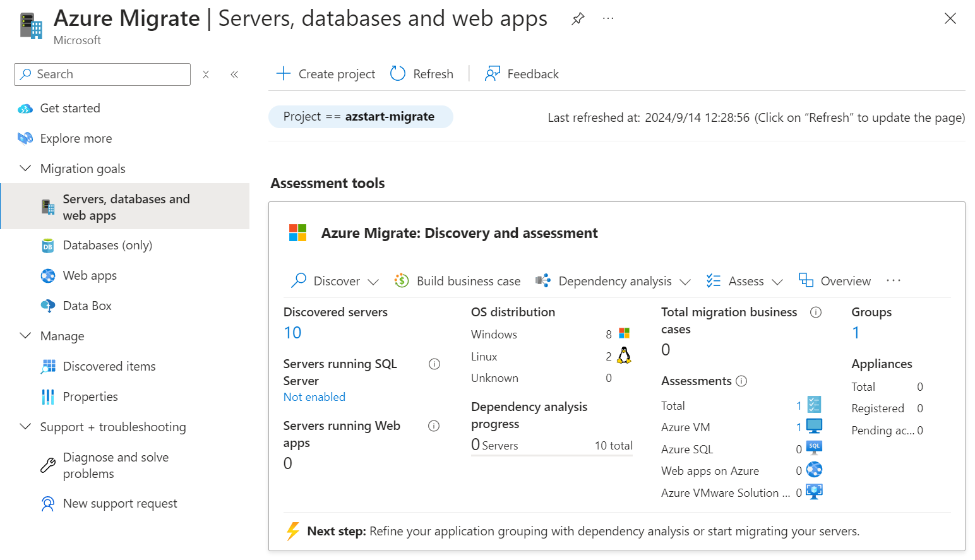Click the Dependency analysis progress bar

pos(552,455)
